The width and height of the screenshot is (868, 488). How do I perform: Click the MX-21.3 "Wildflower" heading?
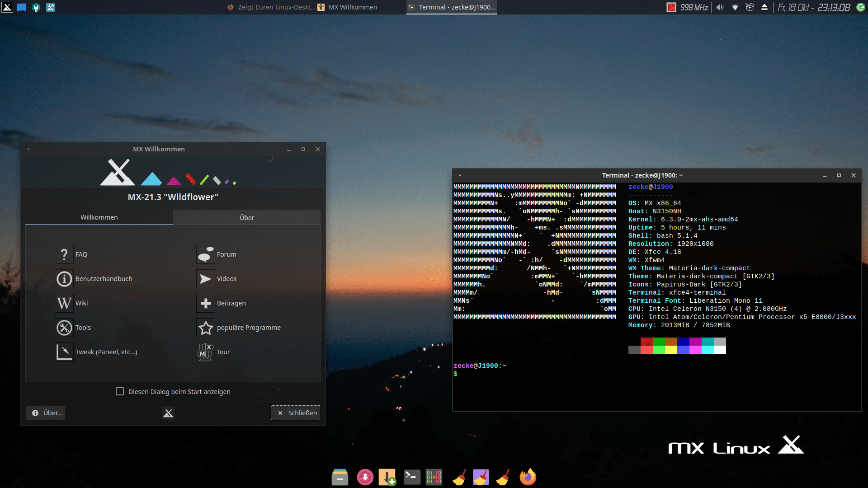pos(173,197)
